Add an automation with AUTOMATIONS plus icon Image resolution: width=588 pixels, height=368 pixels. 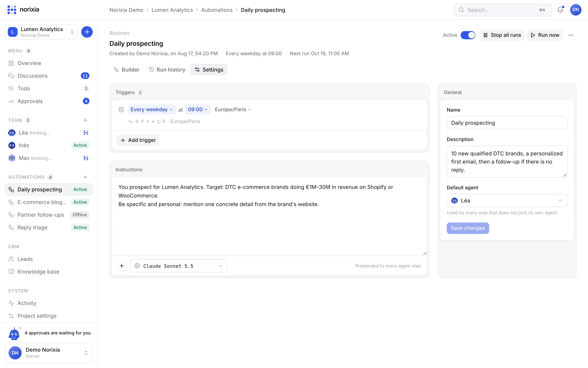85,177
